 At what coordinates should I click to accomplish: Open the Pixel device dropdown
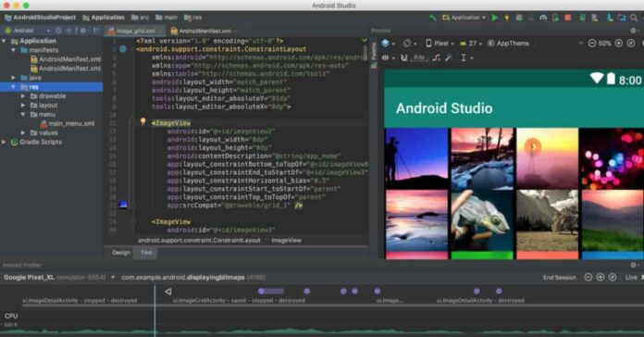pos(440,44)
